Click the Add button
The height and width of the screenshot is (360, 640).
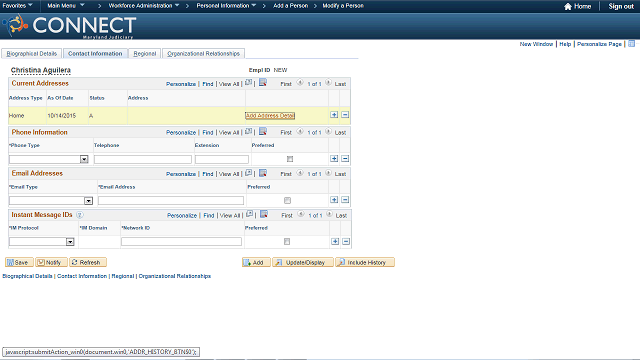256,262
